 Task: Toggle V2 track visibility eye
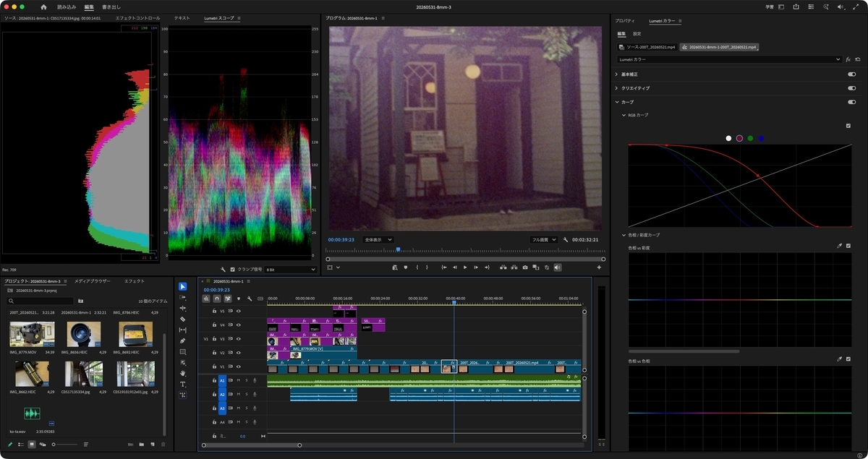point(239,353)
